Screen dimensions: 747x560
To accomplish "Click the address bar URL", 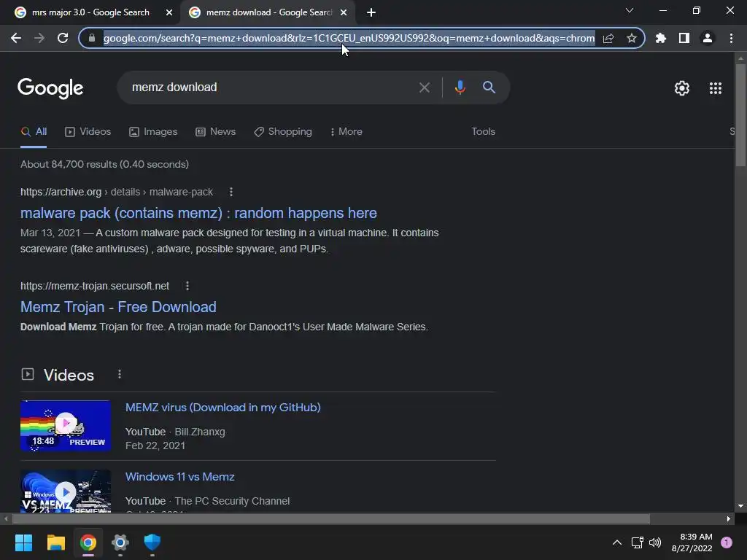I will [349, 38].
